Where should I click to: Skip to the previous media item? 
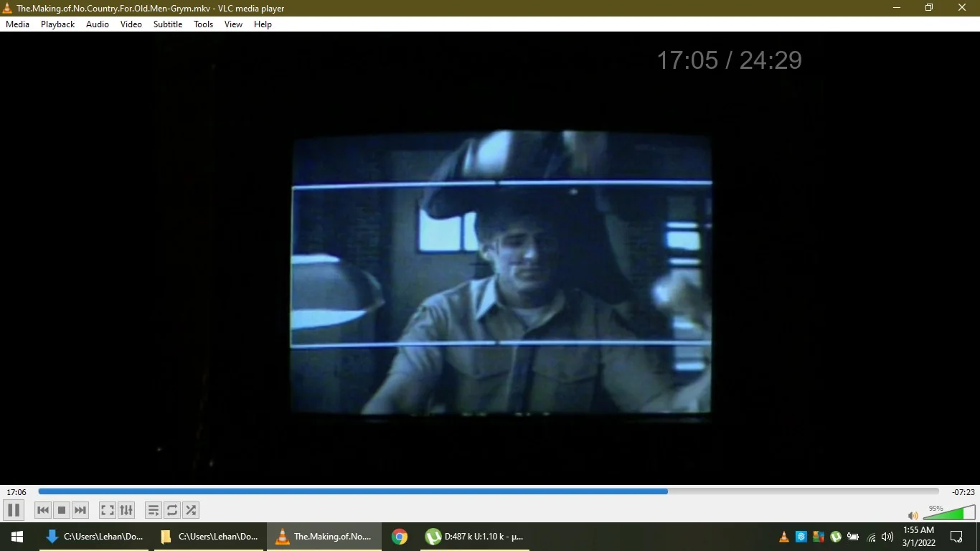tap(43, 510)
